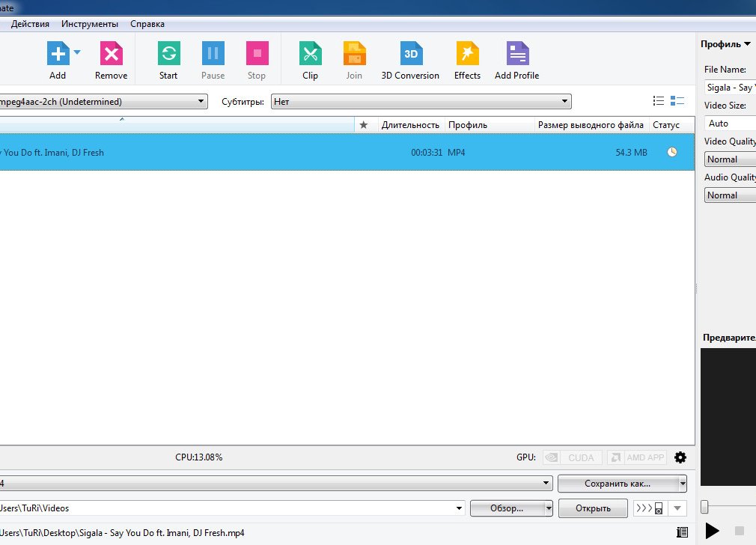Click the Открыть button
The image size is (756, 545).
click(x=593, y=508)
